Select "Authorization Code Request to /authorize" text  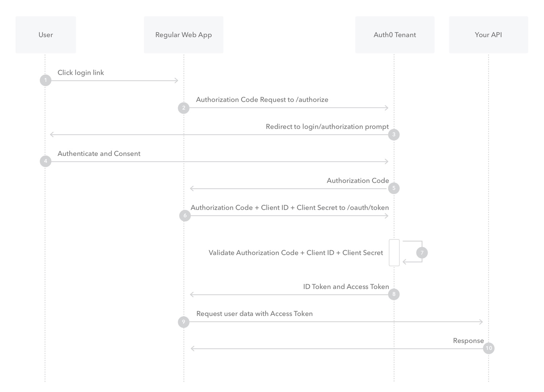click(x=262, y=100)
